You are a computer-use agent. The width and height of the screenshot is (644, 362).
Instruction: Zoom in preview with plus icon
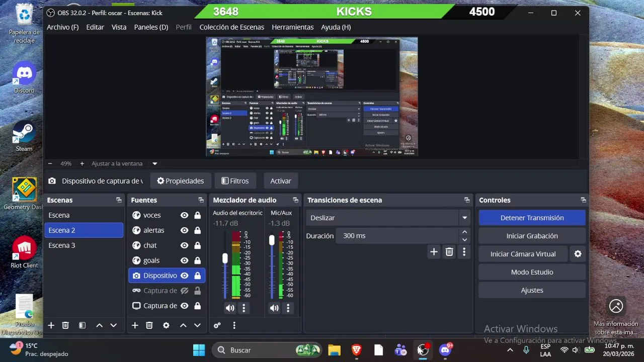tap(81, 163)
